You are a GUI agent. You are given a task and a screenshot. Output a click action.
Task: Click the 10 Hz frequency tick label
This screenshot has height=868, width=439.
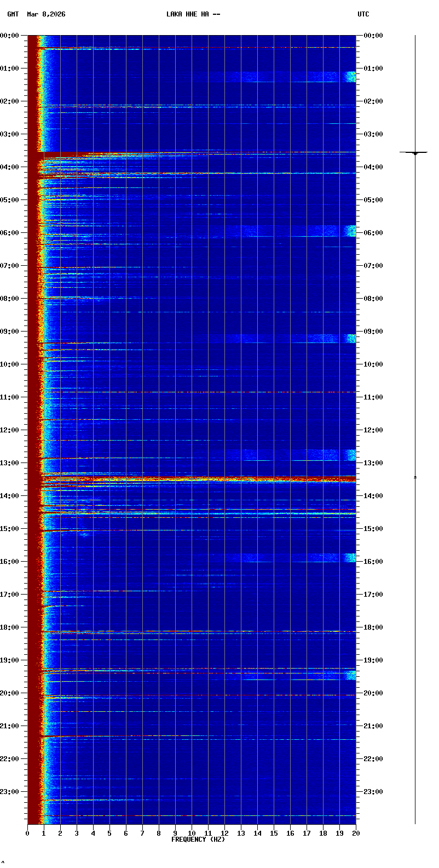click(192, 833)
